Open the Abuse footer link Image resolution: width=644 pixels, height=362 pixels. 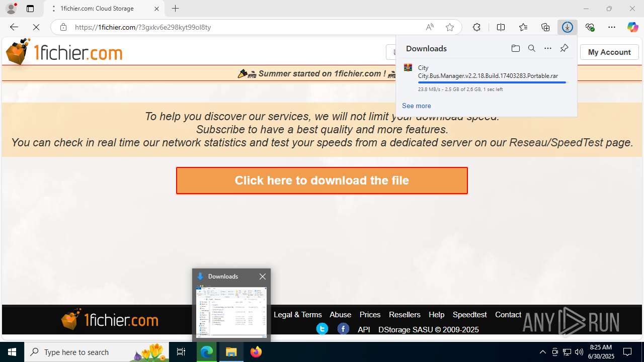pos(340,314)
